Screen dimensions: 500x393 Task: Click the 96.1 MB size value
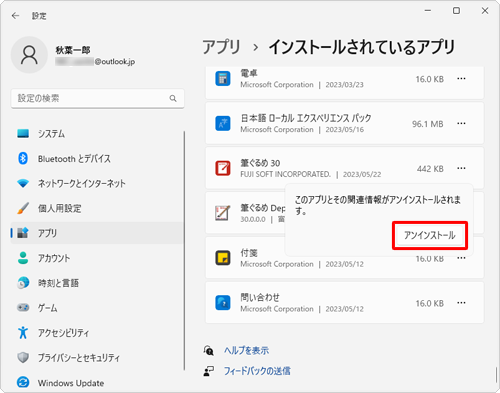[x=428, y=124]
